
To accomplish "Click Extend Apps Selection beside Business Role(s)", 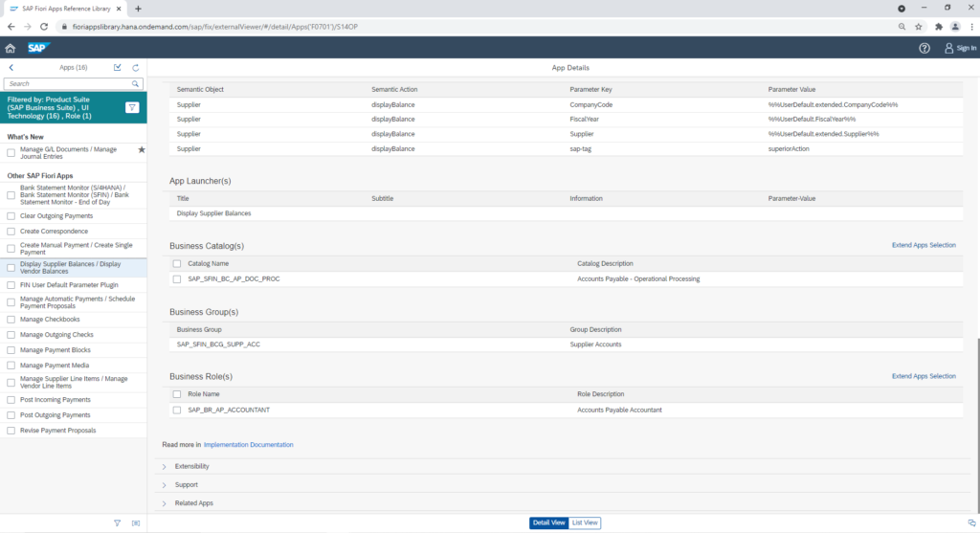I will tap(924, 376).
